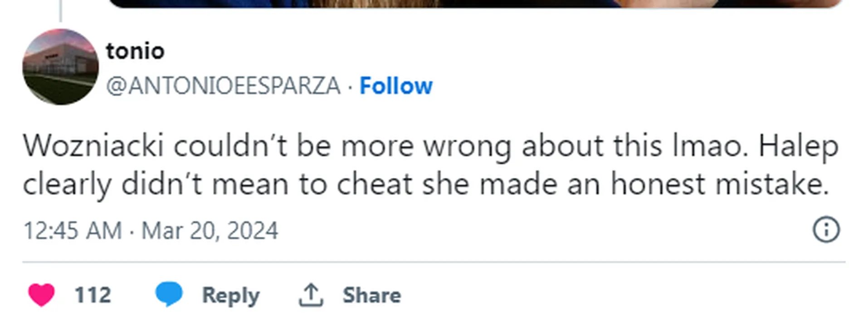Like the tweet with the heart icon
The height and width of the screenshot is (317, 868).
(41, 295)
